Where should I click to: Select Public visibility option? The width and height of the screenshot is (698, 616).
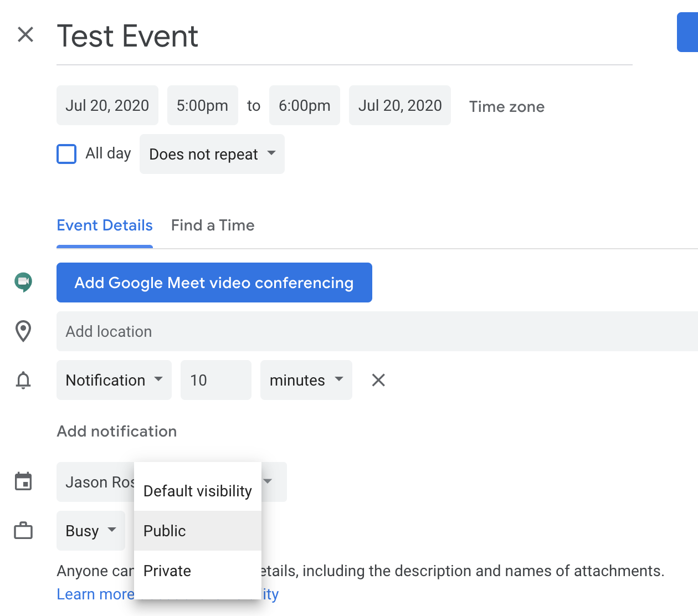click(198, 531)
